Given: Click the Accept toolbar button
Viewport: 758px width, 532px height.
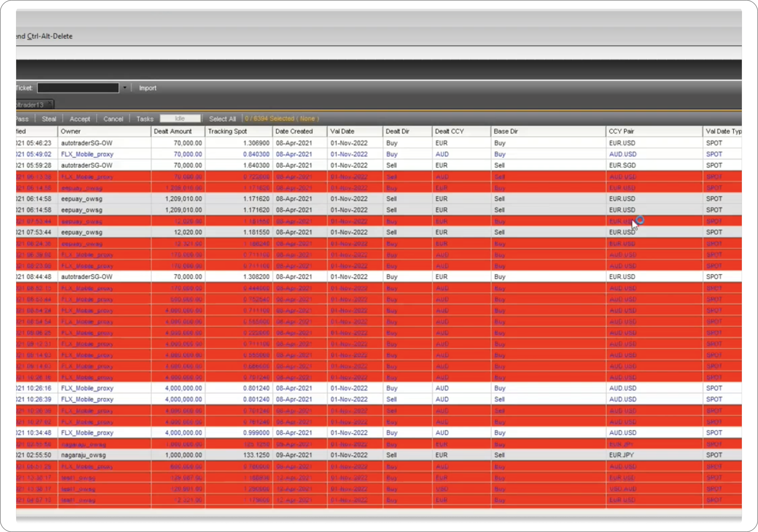Looking at the screenshot, I should pyautogui.click(x=79, y=119).
